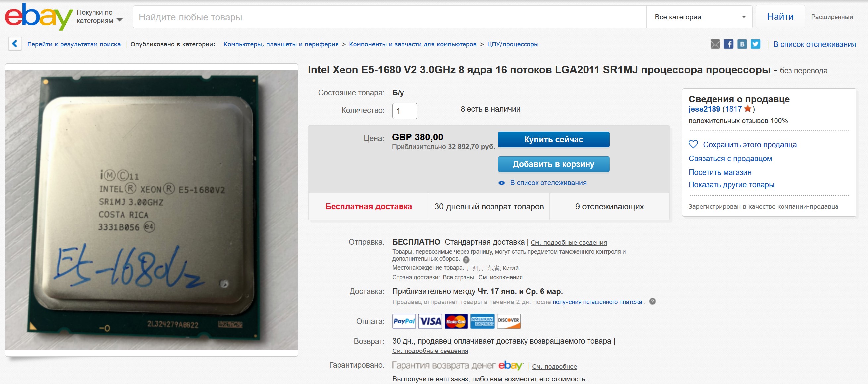This screenshot has height=384, width=868.
Task: Share listing via email icon
Action: pos(715,44)
